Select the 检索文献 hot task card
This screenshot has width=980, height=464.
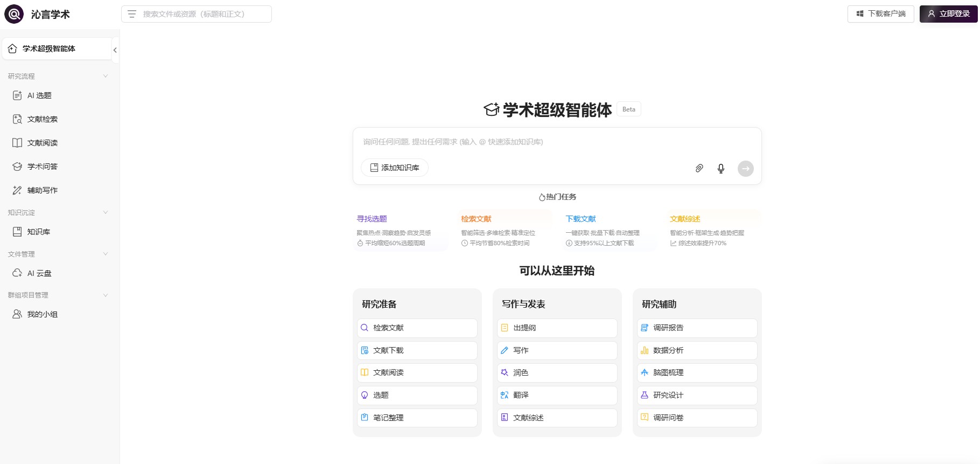(505, 231)
